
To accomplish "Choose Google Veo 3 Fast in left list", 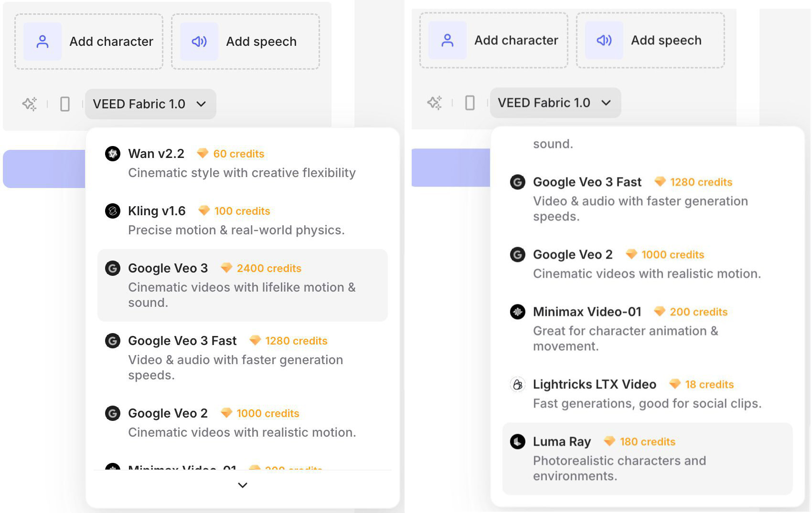I will 243,358.
